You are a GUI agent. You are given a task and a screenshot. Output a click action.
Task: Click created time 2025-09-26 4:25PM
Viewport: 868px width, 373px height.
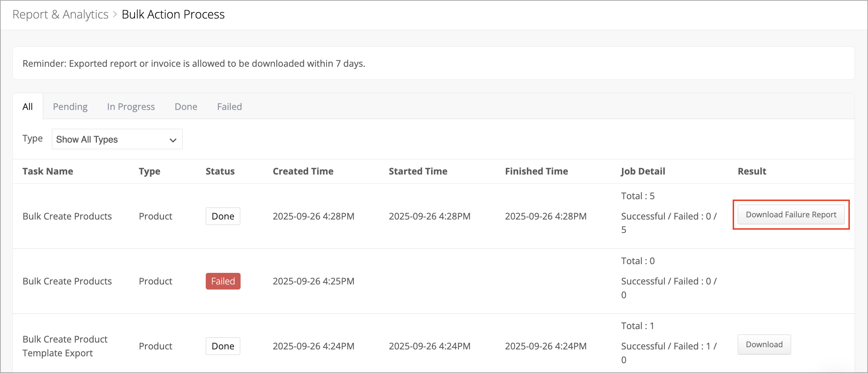tap(314, 281)
